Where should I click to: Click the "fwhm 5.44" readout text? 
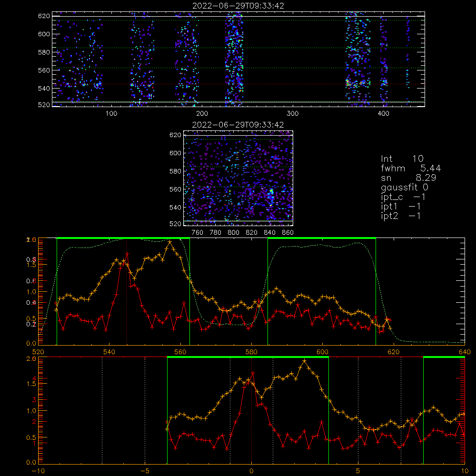411,168
